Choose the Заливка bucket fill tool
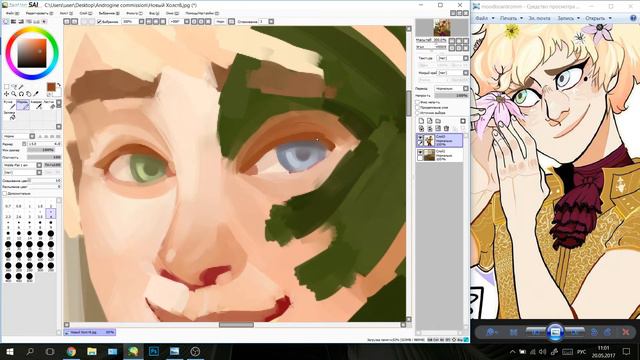Viewport: 640px width, 360px height. coord(10,115)
